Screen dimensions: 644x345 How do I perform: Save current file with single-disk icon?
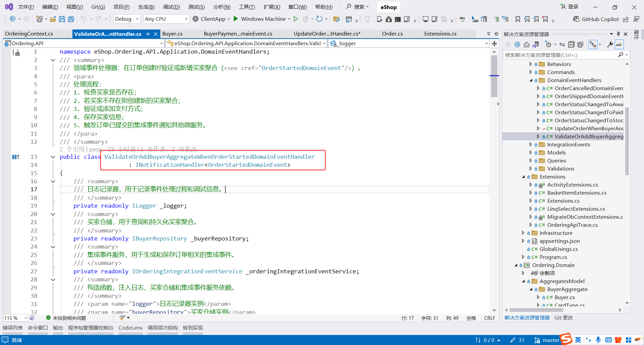(x=62, y=19)
